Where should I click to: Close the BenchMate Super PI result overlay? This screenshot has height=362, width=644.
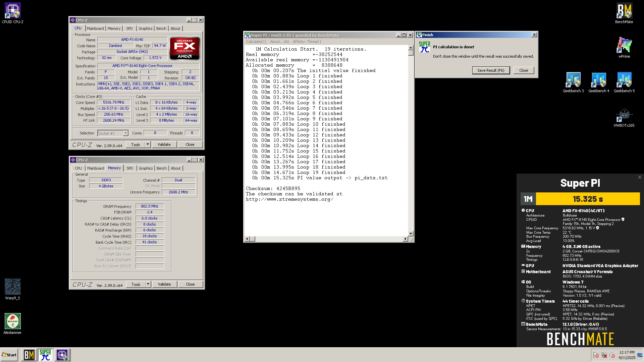639,177
